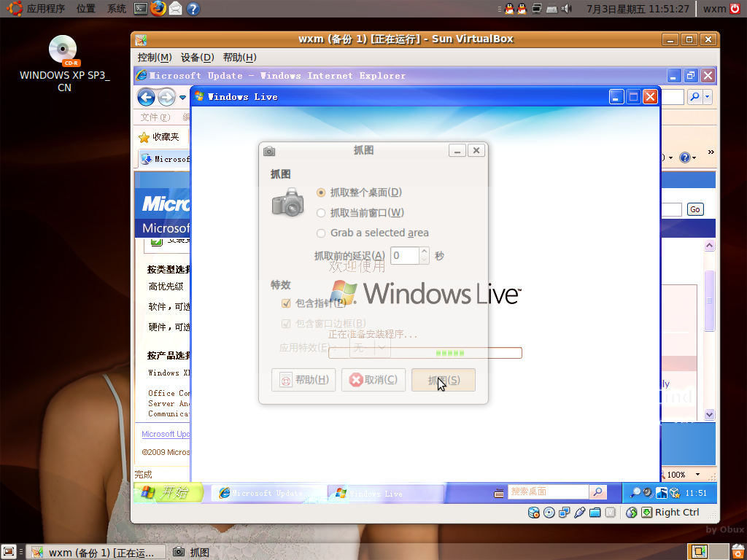This screenshot has height=560, width=747.
Task: Increase the capture delay spinner value
Action: tap(424, 251)
